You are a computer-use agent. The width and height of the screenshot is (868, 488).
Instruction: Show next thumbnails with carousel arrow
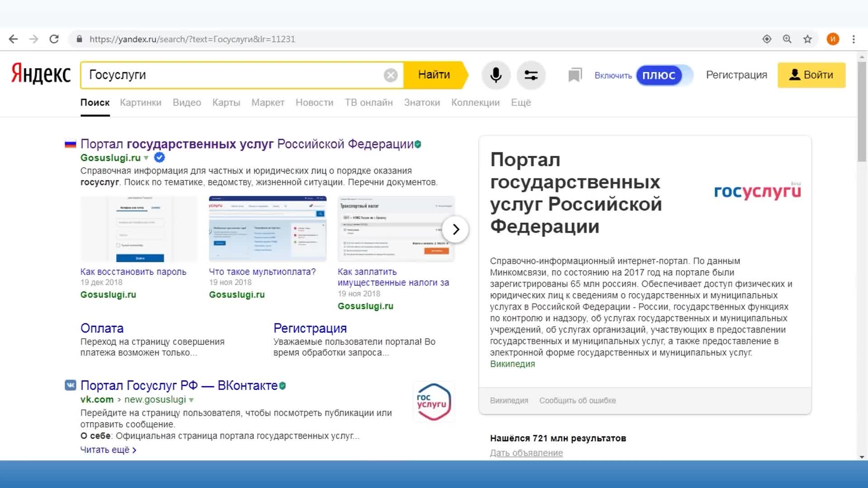click(x=455, y=230)
